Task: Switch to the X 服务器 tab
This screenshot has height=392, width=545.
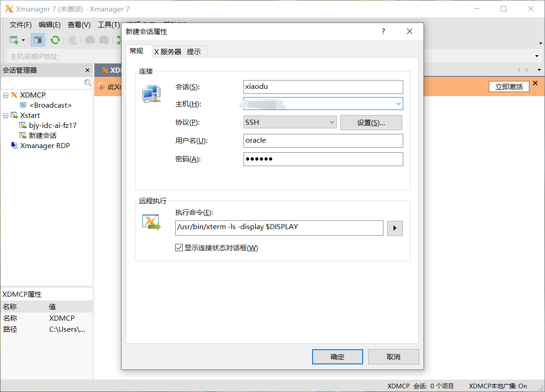Action: coord(168,52)
